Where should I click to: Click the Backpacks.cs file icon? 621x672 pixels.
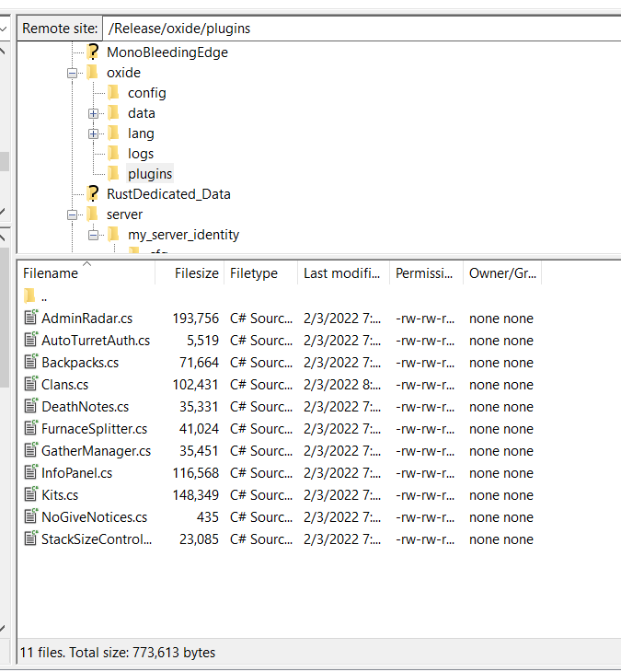[31, 362]
